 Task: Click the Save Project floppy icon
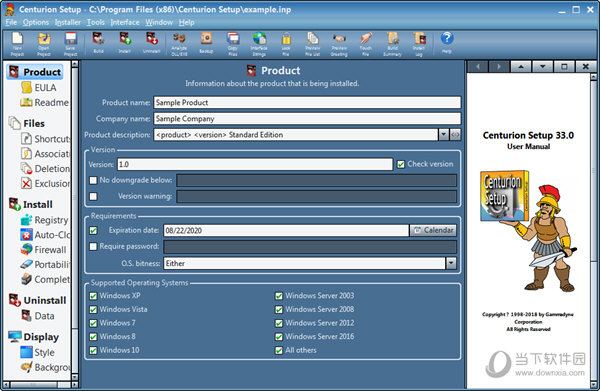pyautogui.click(x=71, y=44)
